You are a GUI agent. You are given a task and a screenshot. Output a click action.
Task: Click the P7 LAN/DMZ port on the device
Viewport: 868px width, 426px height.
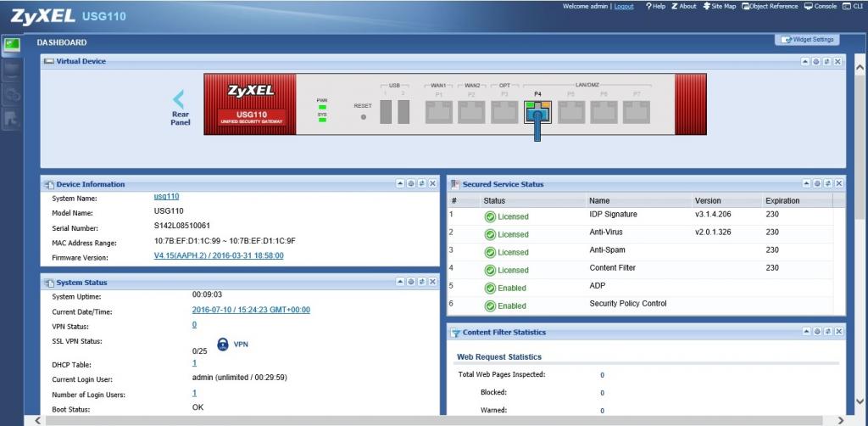637,112
